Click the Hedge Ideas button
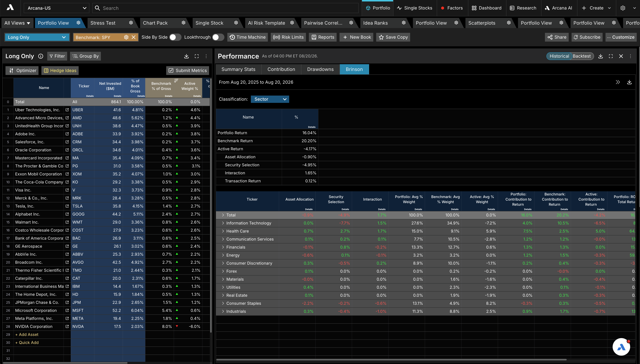The width and height of the screenshot is (640, 364). pos(60,71)
